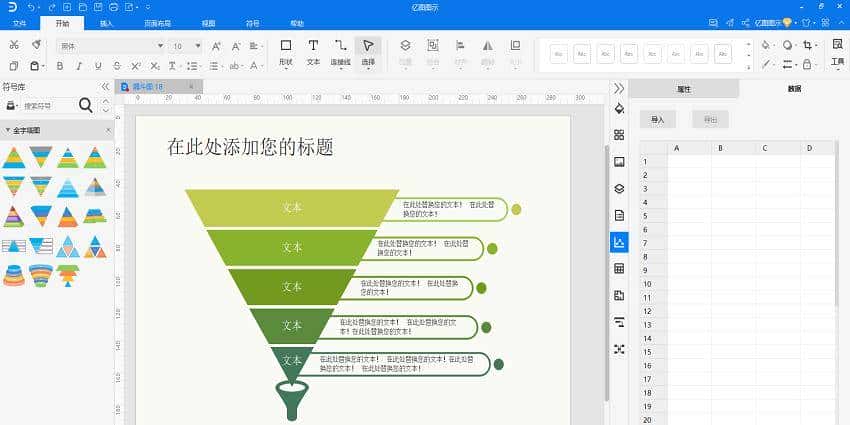Select the Connector (连接线) tool
850x425 pixels.
click(340, 53)
